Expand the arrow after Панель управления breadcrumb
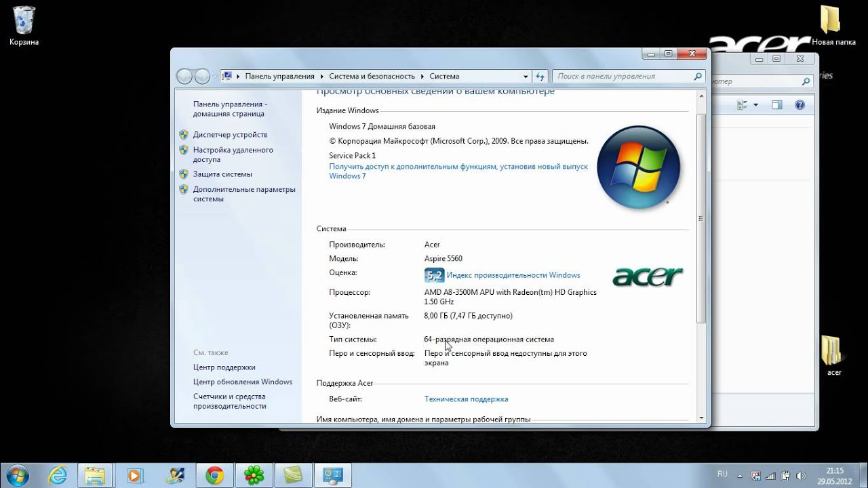 [x=321, y=77]
